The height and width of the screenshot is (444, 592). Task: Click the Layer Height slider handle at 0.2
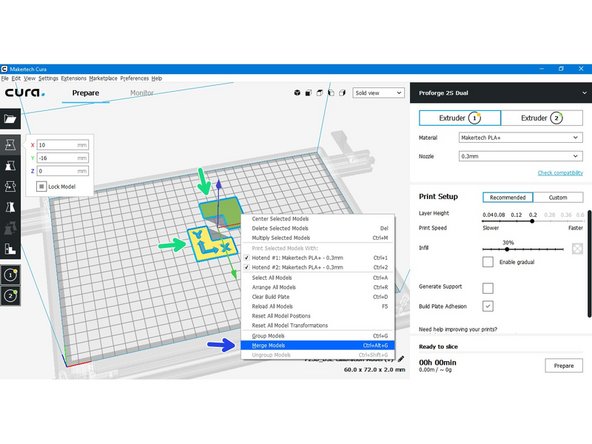(532, 221)
